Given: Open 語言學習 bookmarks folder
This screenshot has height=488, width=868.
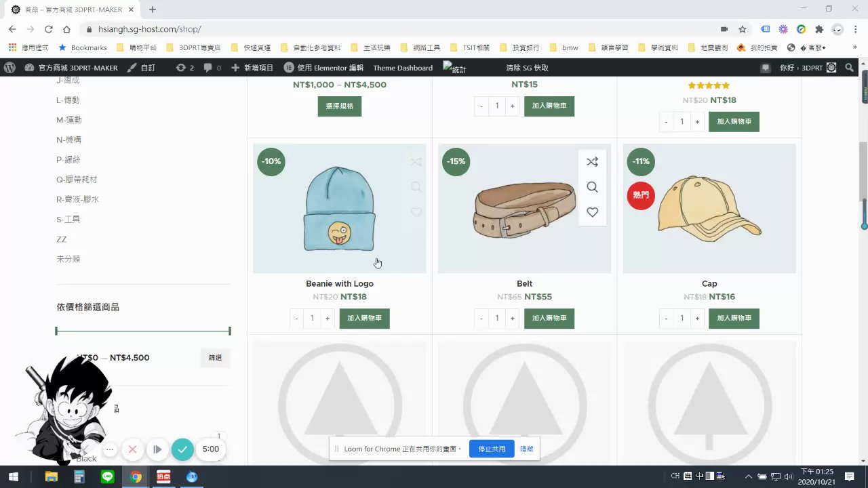Looking at the screenshot, I should 608,48.
